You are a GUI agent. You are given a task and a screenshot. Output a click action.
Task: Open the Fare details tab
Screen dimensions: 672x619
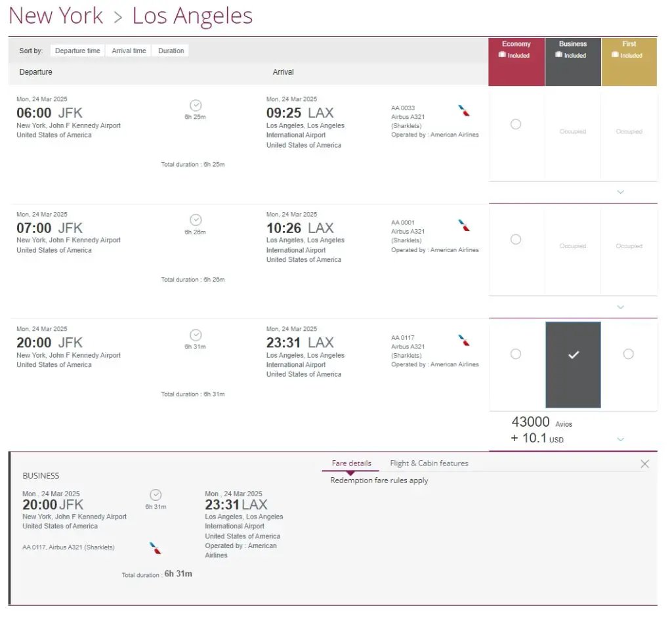click(x=351, y=463)
